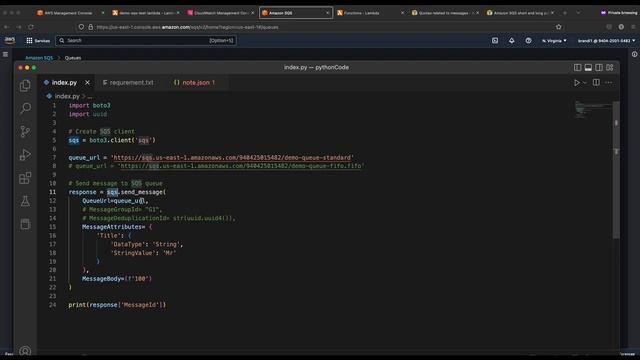Open a new browser tab
Screen dimensions: 640x360
pos(565,13)
